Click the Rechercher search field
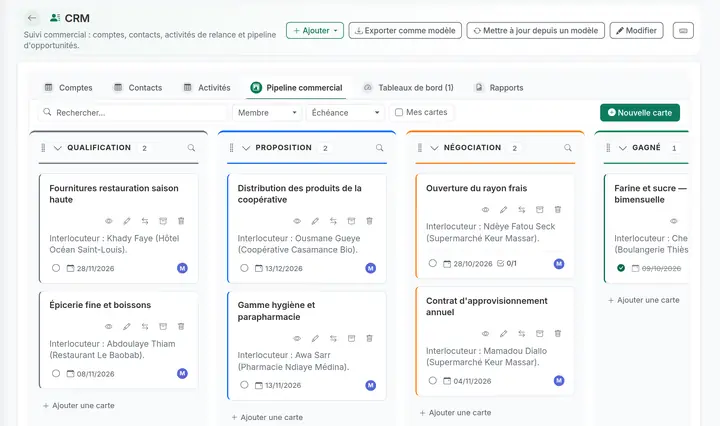 [x=133, y=112]
